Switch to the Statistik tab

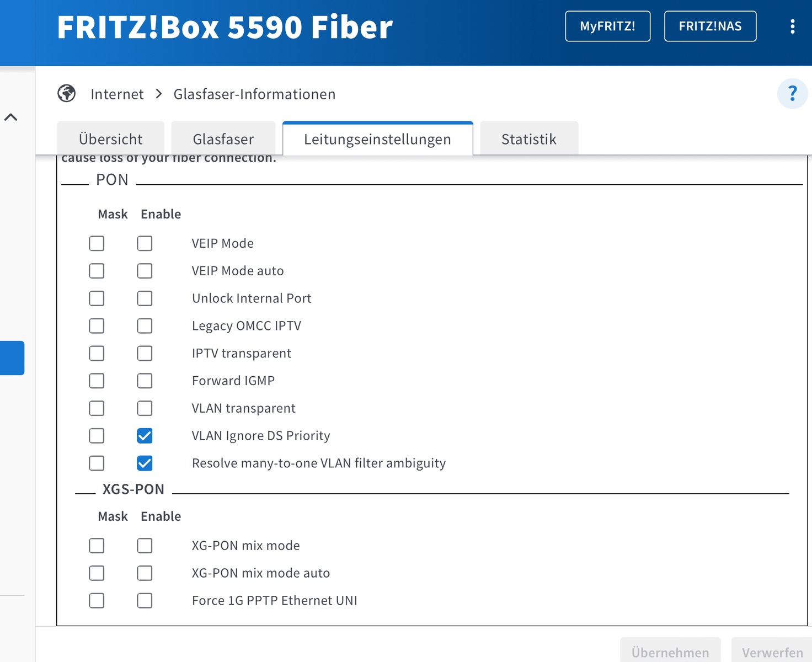tap(529, 138)
